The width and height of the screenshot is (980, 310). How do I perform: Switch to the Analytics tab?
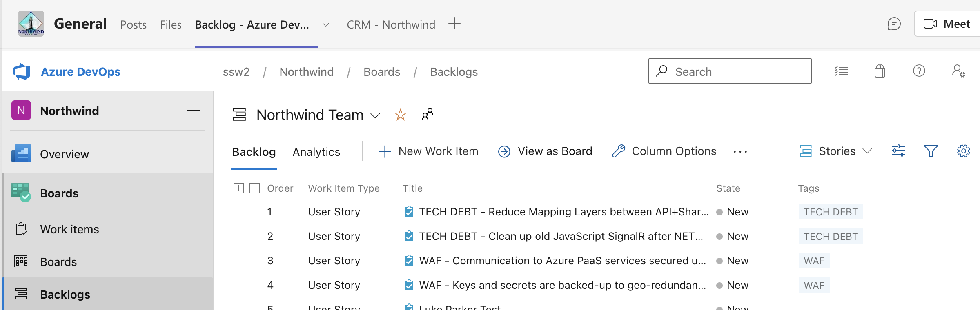316,152
